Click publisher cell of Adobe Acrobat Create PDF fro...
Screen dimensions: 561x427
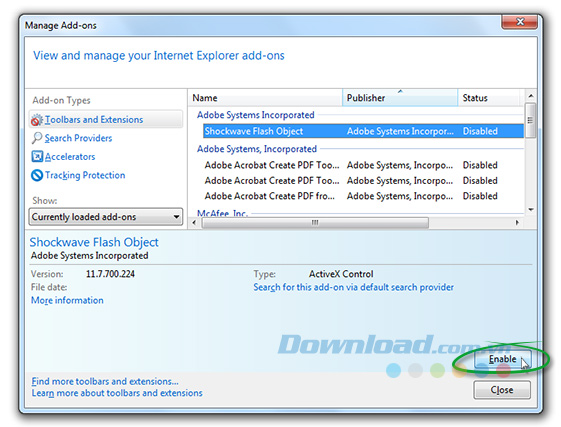[x=400, y=196]
